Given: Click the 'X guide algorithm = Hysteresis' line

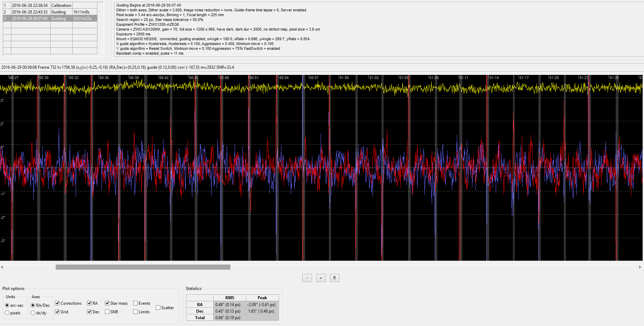Looking at the screenshot, I should click(x=195, y=44).
